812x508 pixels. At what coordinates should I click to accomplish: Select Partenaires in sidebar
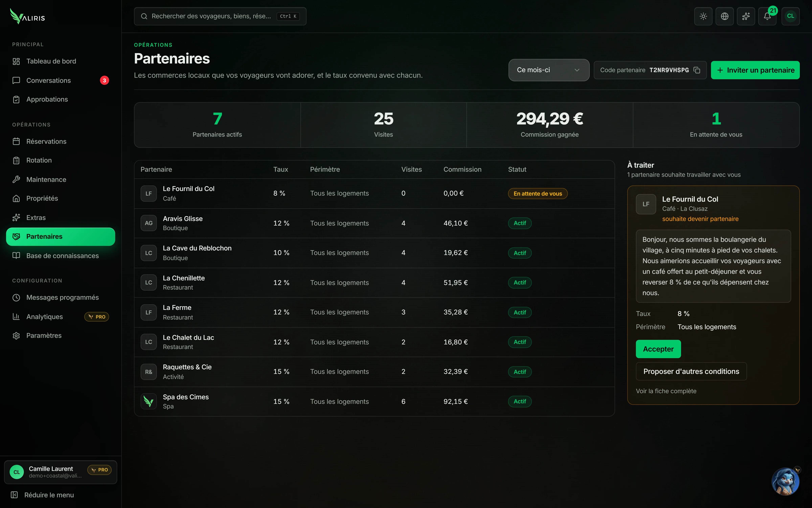click(x=60, y=237)
